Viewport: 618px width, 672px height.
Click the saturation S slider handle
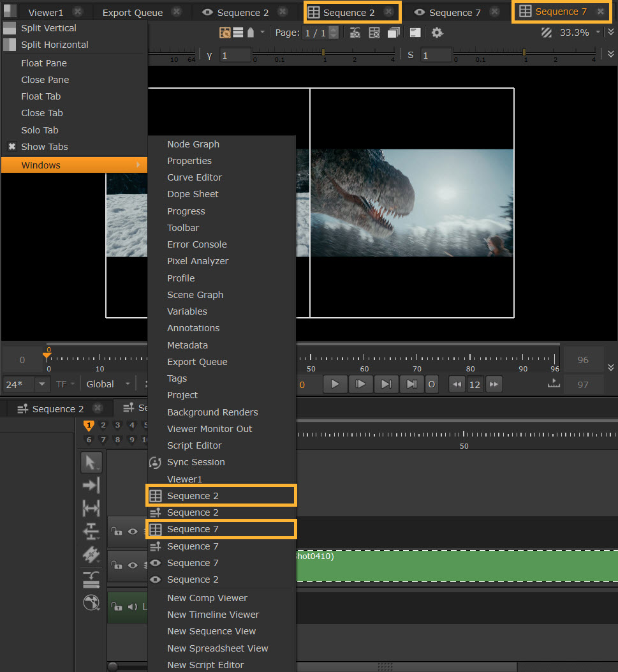(524, 52)
